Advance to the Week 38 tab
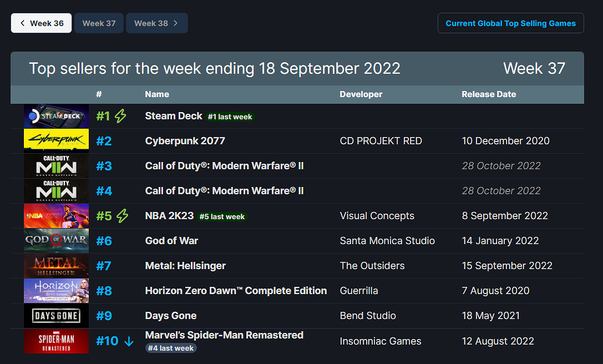 [x=156, y=23]
